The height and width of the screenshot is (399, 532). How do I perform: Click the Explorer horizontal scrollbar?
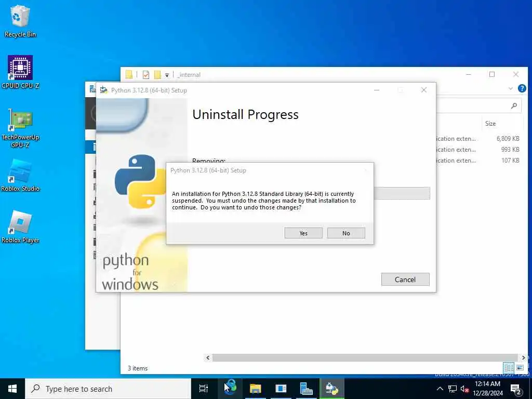pos(365,357)
